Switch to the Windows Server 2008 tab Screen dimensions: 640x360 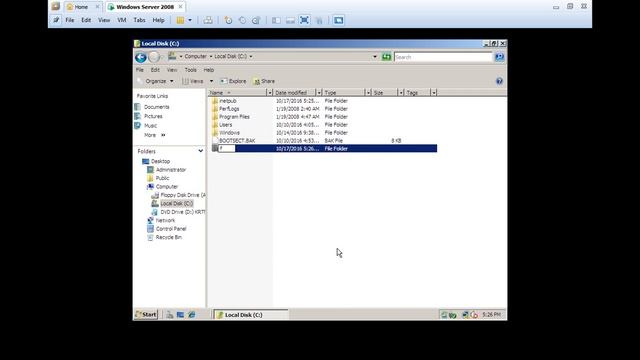144,7
